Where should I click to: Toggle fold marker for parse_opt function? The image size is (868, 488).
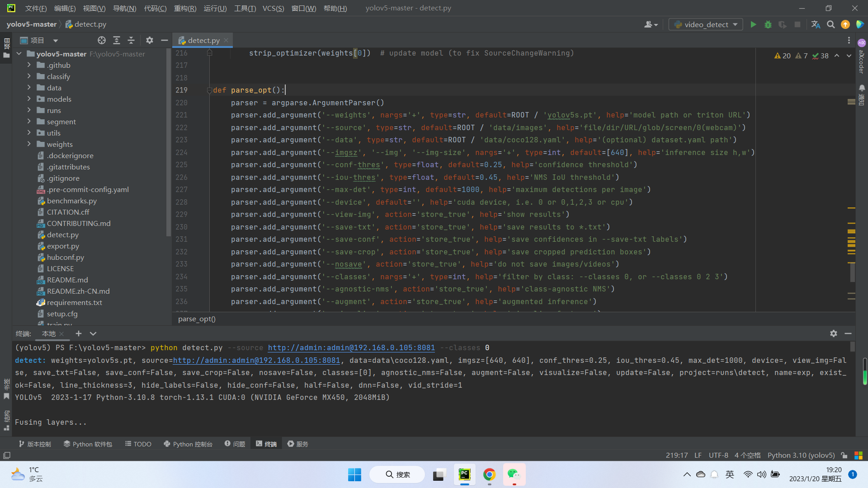[x=209, y=90]
